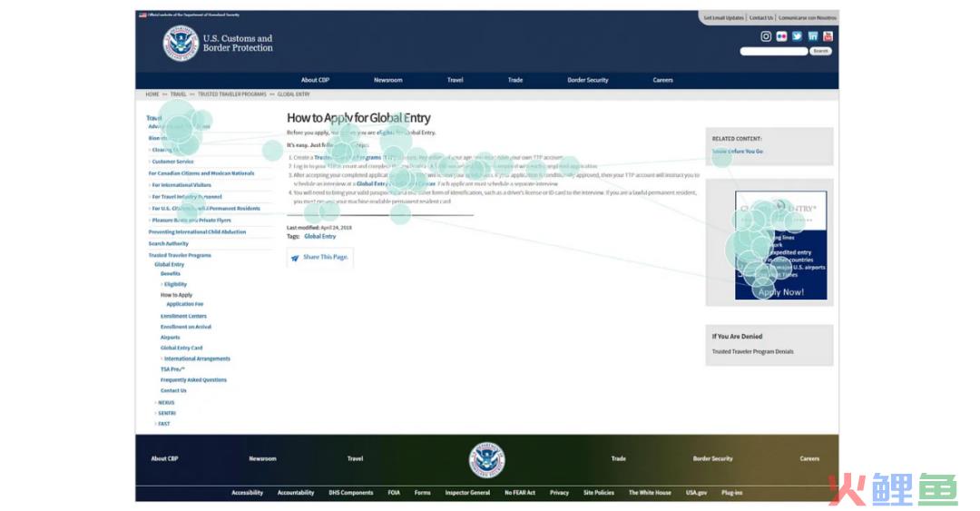Image resolution: width=980 pixels, height=511 pixels.
Task: Open Airports in sidebar
Action: [170, 338]
